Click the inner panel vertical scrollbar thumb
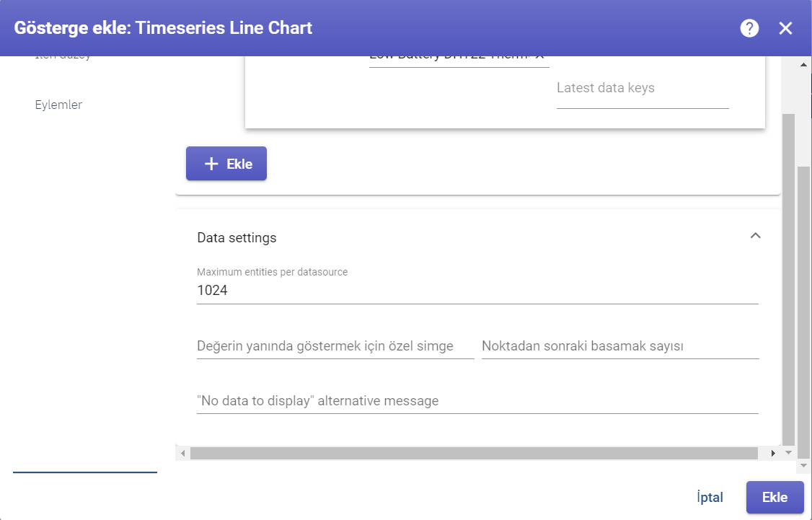This screenshot has width=812, height=520. (x=788, y=280)
